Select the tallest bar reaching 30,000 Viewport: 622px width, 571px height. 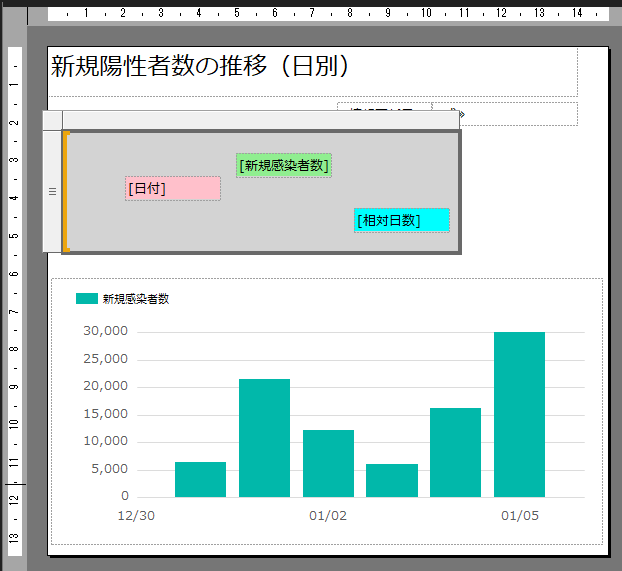point(519,414)
